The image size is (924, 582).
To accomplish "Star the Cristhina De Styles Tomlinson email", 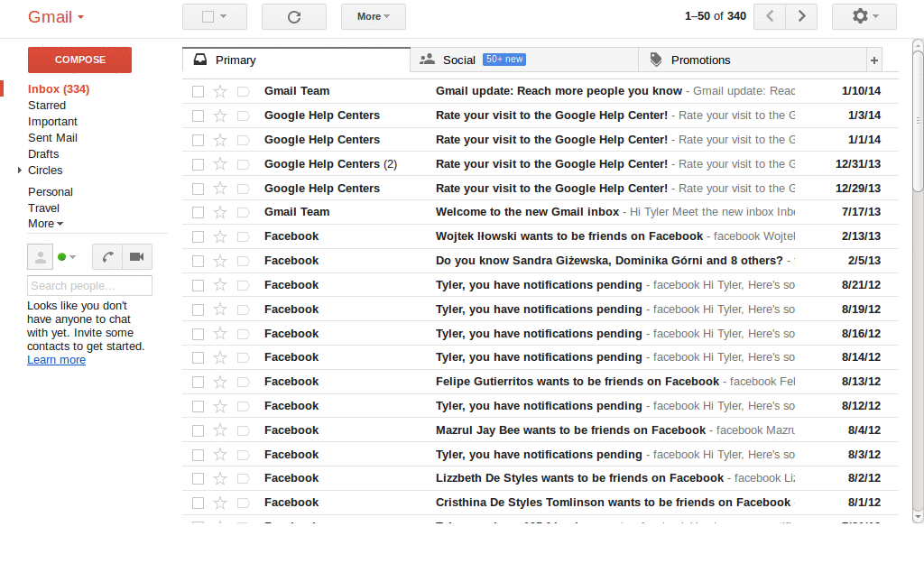I will (x=220, y=503).
